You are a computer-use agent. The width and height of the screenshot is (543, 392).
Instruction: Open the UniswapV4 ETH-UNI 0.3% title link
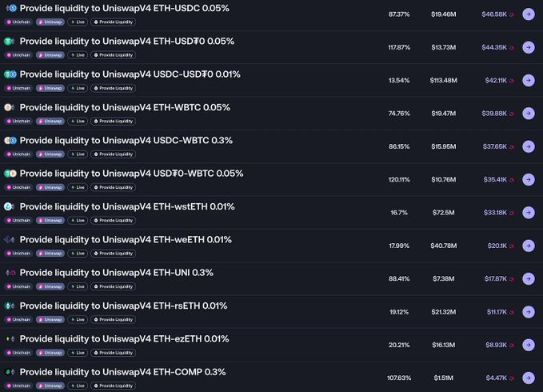[x=116, y=273]
